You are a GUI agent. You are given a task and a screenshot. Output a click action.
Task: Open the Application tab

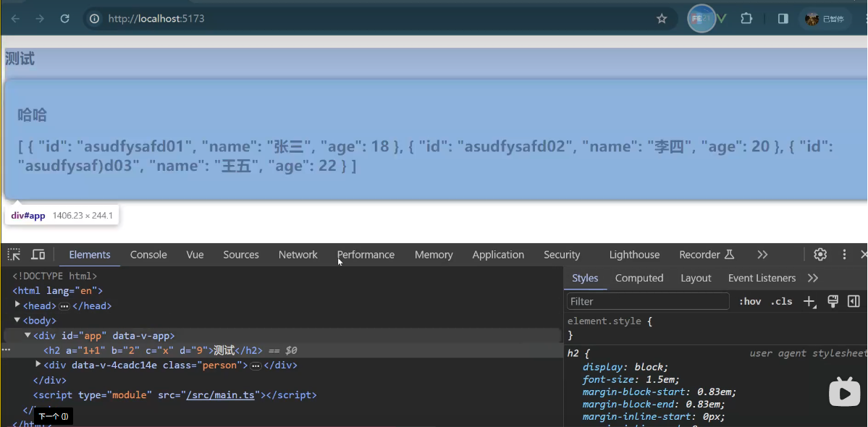[x=498, y=255]
